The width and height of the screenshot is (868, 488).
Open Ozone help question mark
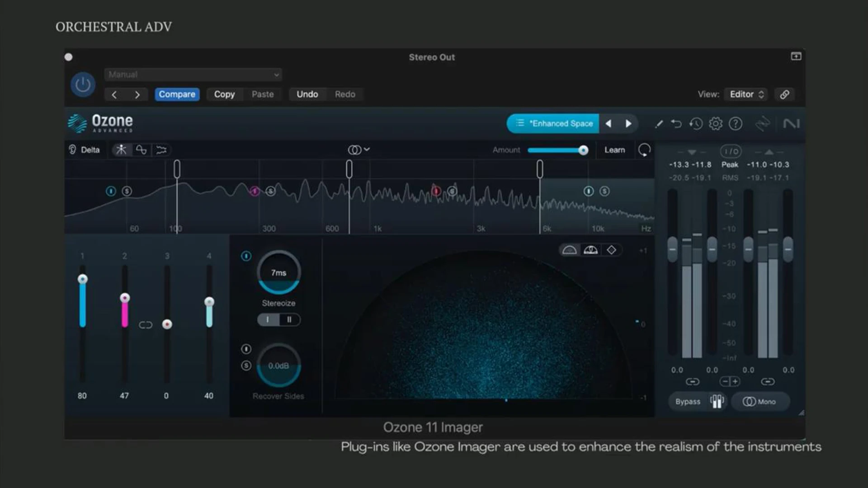pos(736,123)
